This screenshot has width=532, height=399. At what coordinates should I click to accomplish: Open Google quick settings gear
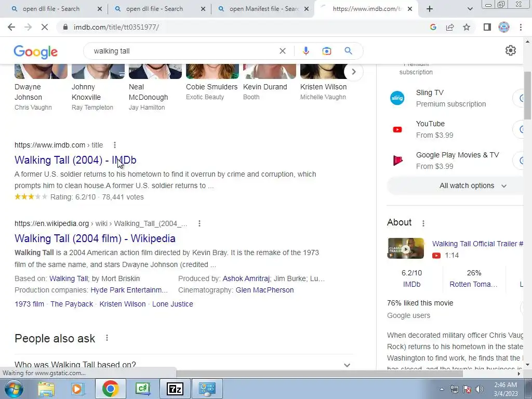coord(510,50)
